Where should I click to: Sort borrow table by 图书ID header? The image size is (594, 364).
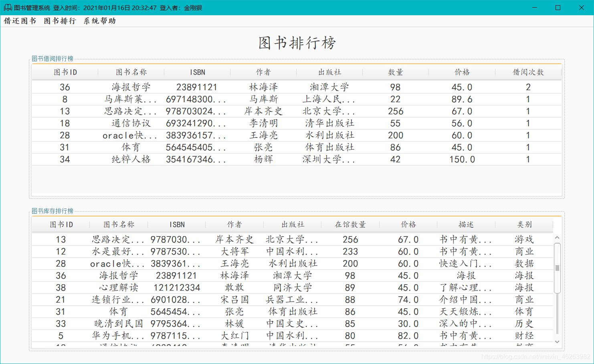pyautogui.click(x=65, y=72)
